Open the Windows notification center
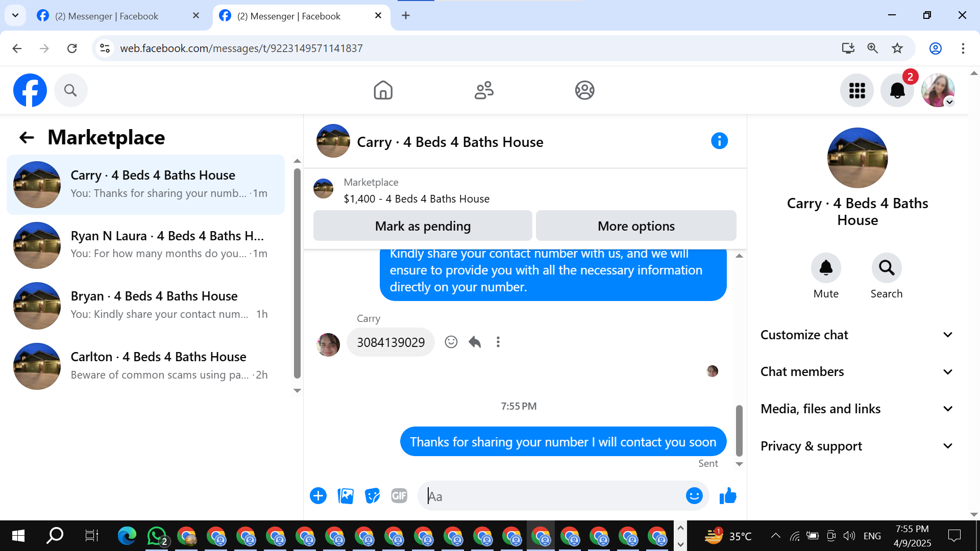Screen dimensions: 980x551 954,536
